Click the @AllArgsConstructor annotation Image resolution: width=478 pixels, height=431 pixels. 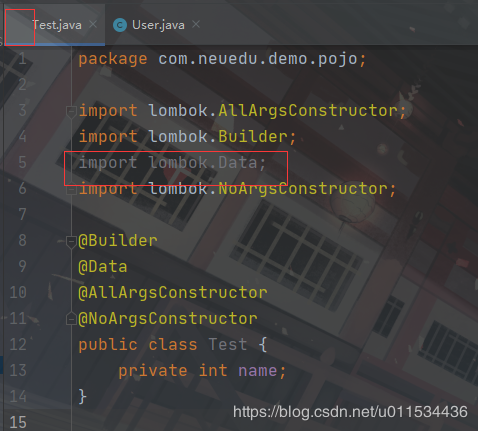point(173,293)
